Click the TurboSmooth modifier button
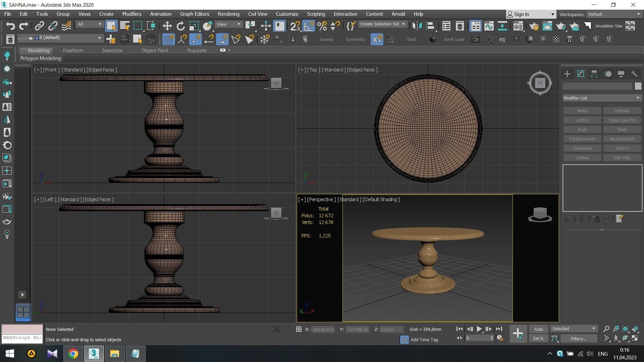Image resolution: width=644 pixels, height=362 pixels. pos(582,139)
